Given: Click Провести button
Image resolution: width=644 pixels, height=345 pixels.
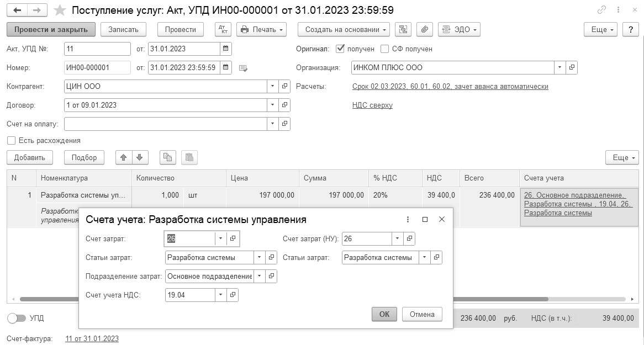Looking at the screenshot, I should [x=180, y=30].
